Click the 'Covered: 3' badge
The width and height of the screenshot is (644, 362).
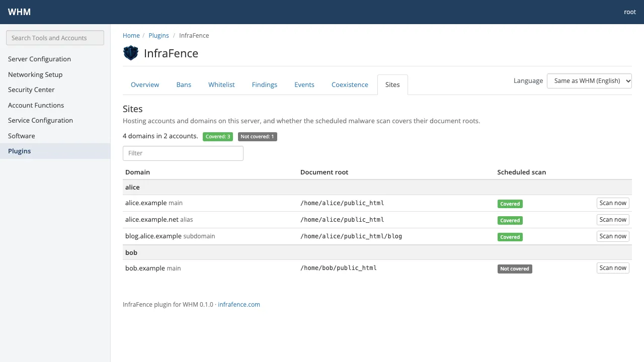tap(218, 137)
